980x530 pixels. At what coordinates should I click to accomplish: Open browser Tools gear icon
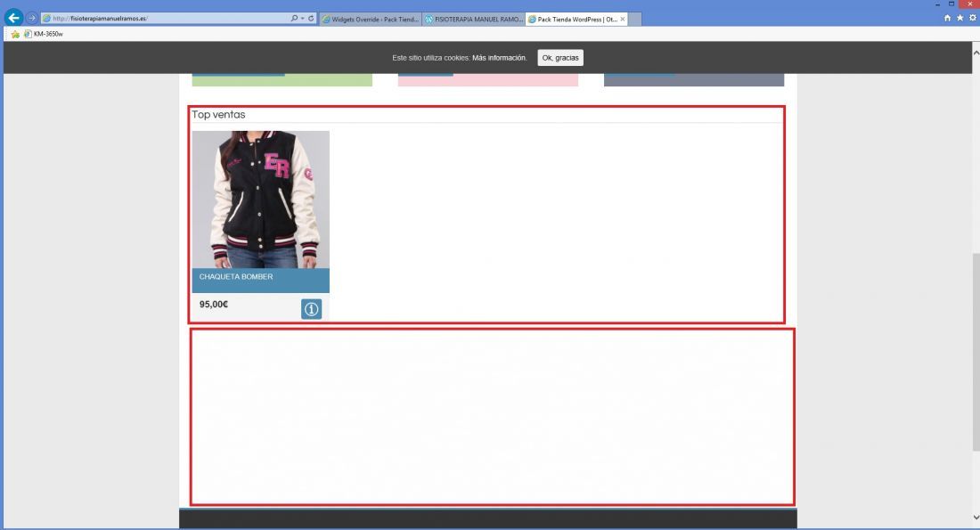click(x=973, y=18)
